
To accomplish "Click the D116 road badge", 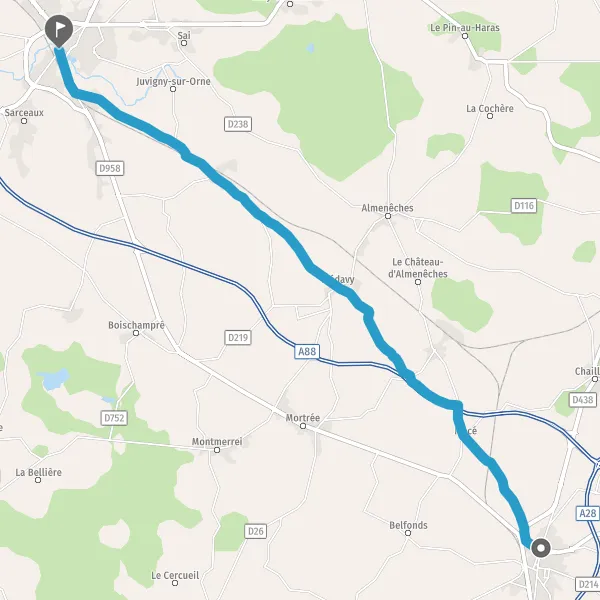I will coord(524,206).
